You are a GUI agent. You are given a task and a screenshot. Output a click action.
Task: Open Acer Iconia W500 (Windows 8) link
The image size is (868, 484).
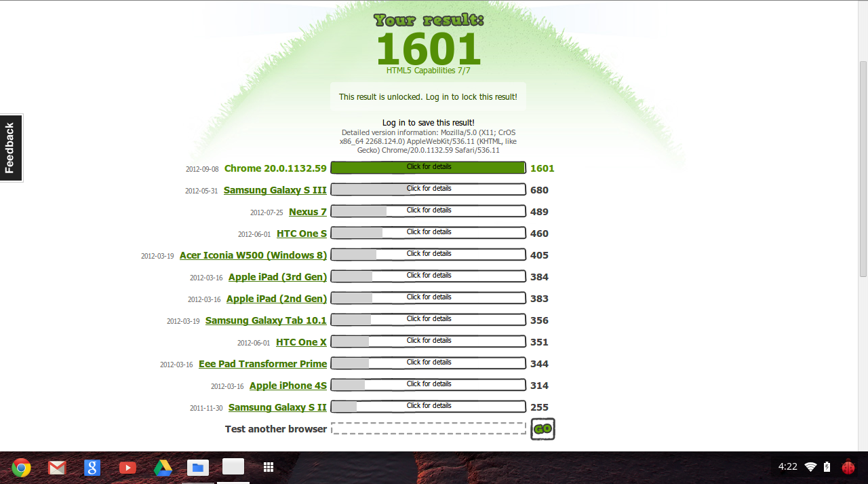point(253,255)
